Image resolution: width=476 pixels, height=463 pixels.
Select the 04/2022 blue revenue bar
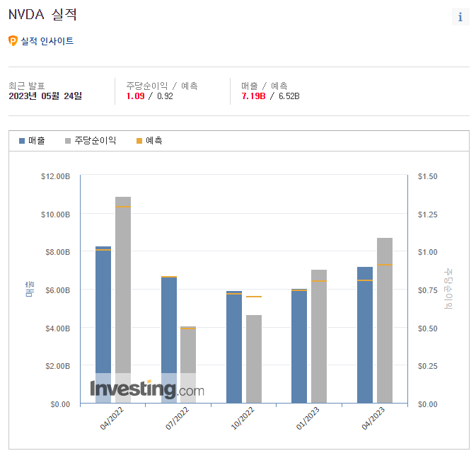click(x=103, y=324)
